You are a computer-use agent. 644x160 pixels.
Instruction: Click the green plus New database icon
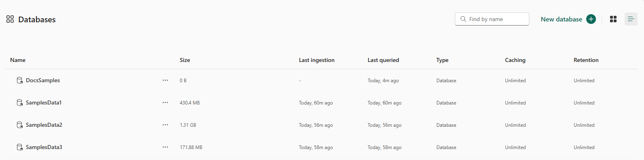pyautogui.click(x=591, y=19)
